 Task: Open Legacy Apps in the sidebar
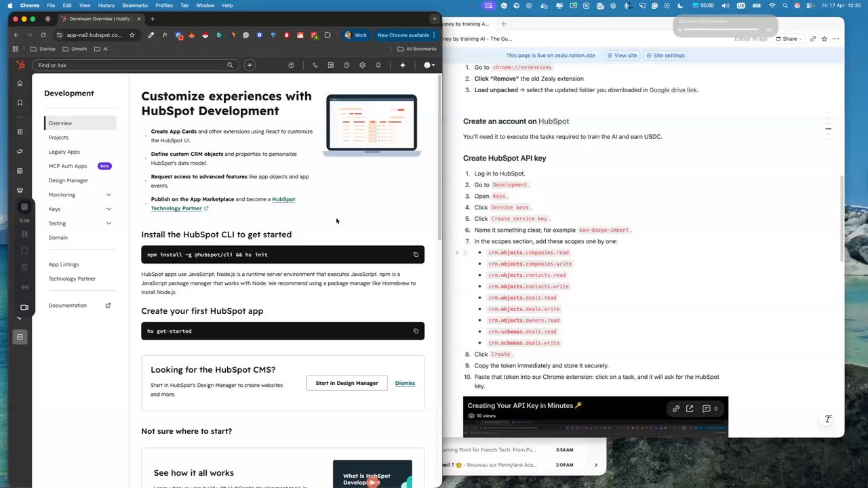click(64, 152)
